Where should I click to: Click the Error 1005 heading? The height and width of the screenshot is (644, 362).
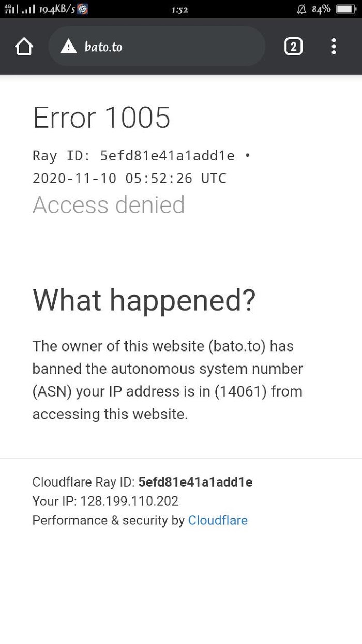point(101,118)
